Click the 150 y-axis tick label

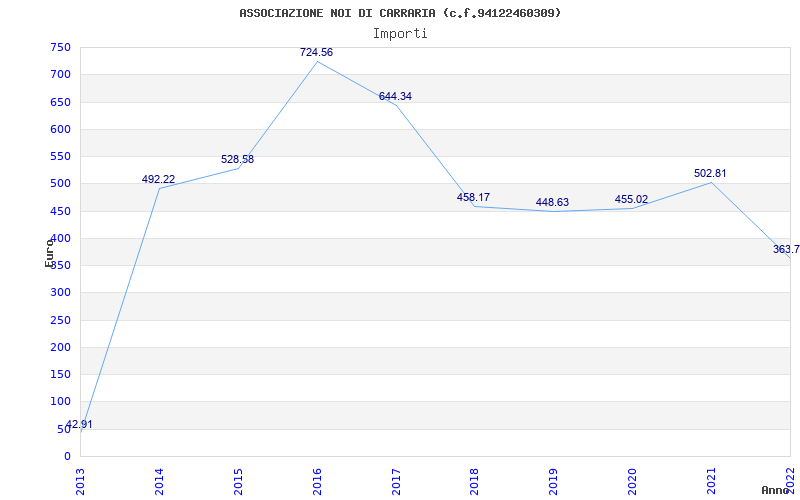coord(60,374)
